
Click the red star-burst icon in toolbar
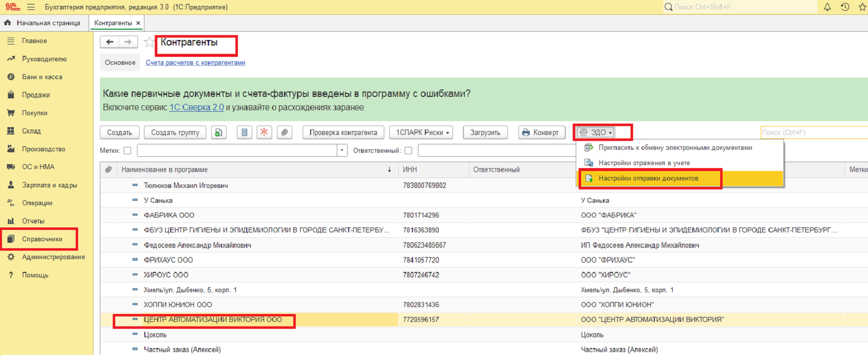[x=265, y=133]
